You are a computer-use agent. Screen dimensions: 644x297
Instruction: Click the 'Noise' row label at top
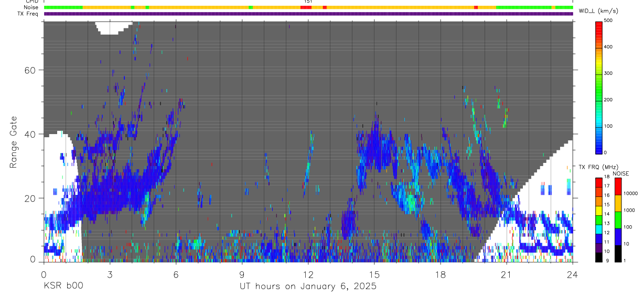pos(31,7)
